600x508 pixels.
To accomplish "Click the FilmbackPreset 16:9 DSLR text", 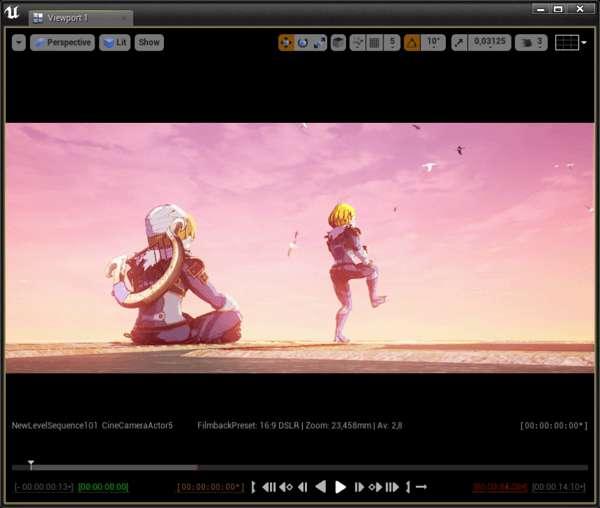I will point(248,425).
